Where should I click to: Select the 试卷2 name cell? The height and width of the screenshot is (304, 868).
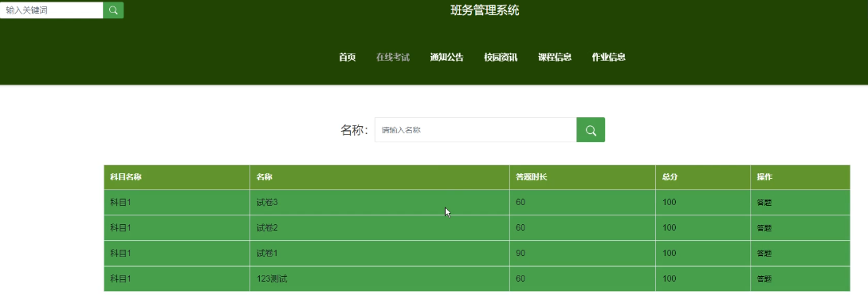tap(379, 228)
